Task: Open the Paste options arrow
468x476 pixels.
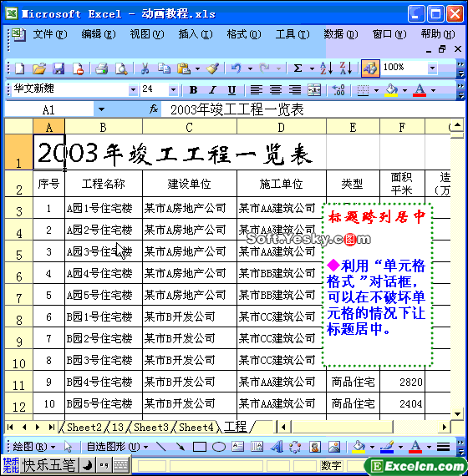Action: (x=197, y=69)
